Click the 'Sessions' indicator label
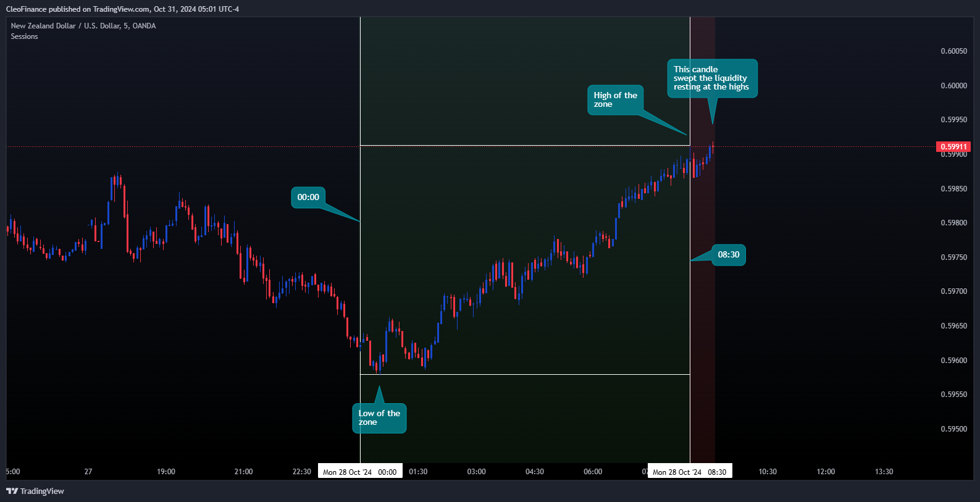Image resolution: width=980 pixels, height=502 pixels. (24, 36)
